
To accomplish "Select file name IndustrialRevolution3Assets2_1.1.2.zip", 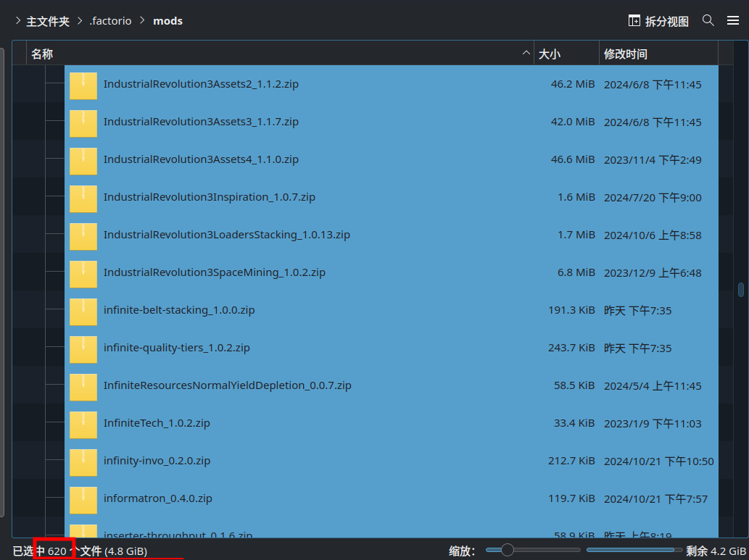I will click(x=201, y=84).
